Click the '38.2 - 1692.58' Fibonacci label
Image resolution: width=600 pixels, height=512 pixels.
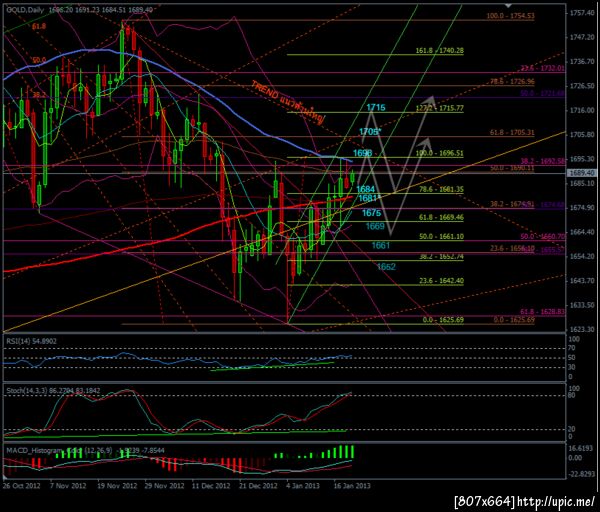pos(542,161)
